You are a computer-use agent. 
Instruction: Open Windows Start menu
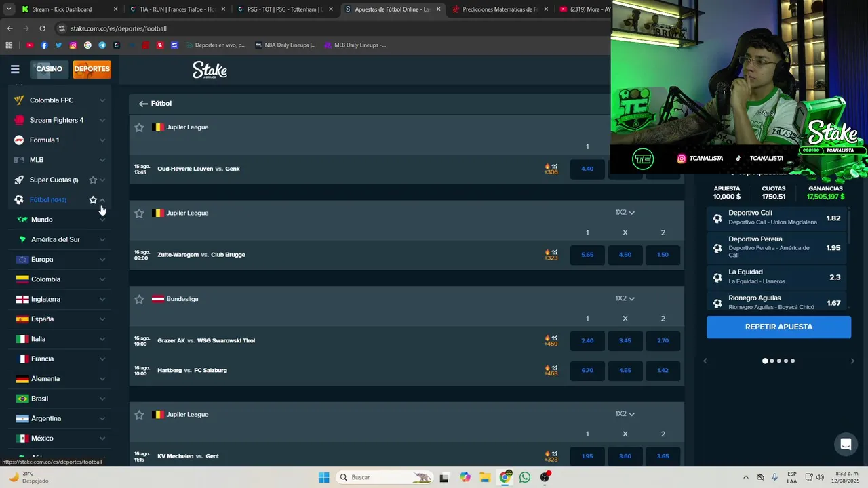pyautogui.click(x=324, y=477)
